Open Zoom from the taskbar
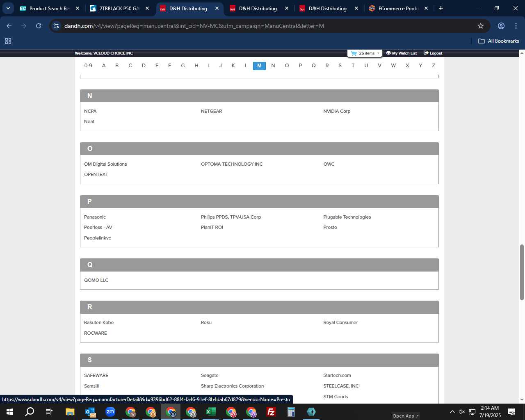 coord(110,412)
